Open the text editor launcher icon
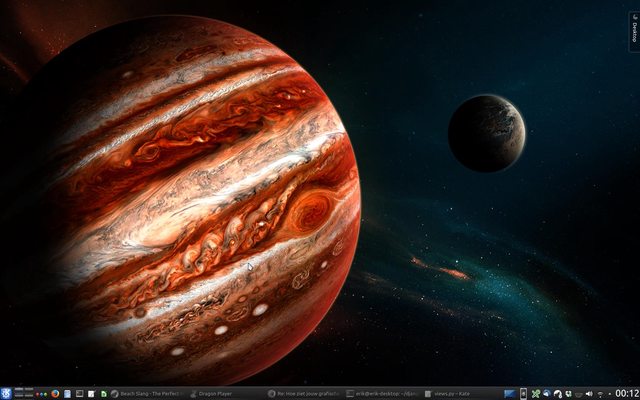This screenshot has height=400, width=640. click(91, 393)
